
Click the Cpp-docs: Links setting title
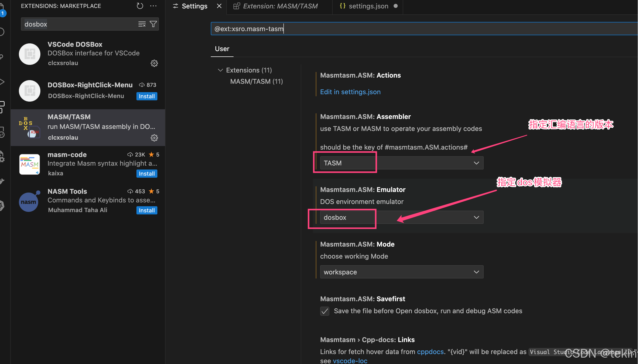[x=367, y=340]
